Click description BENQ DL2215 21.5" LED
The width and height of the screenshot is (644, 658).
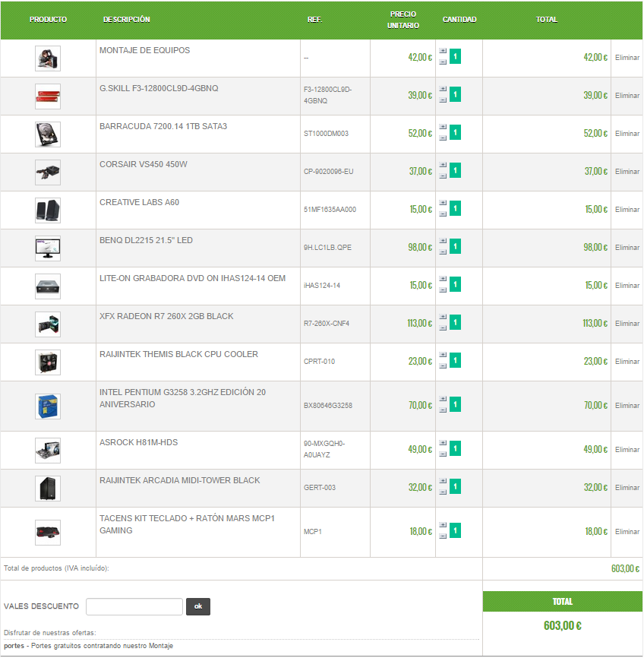pos(146,240)
